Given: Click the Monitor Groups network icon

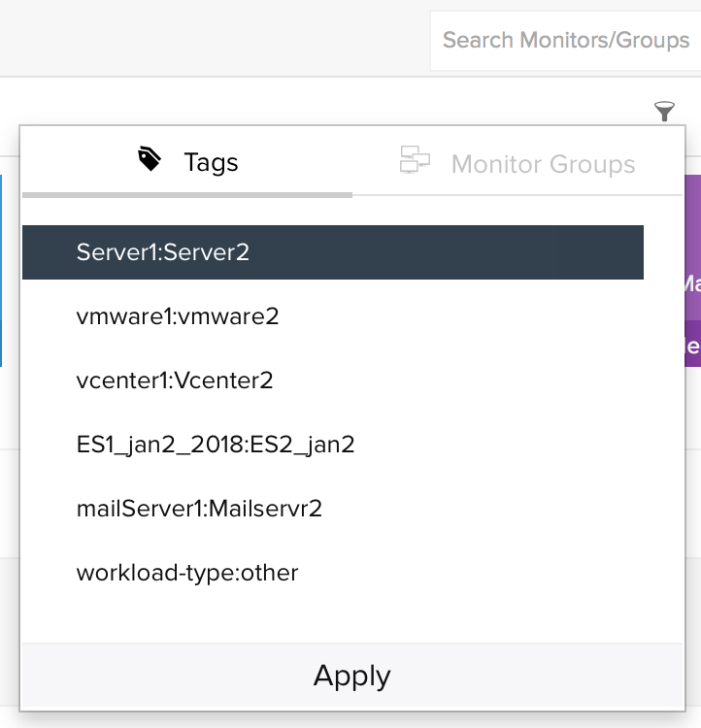Looking at the screenshot, I should click(415, 161).
